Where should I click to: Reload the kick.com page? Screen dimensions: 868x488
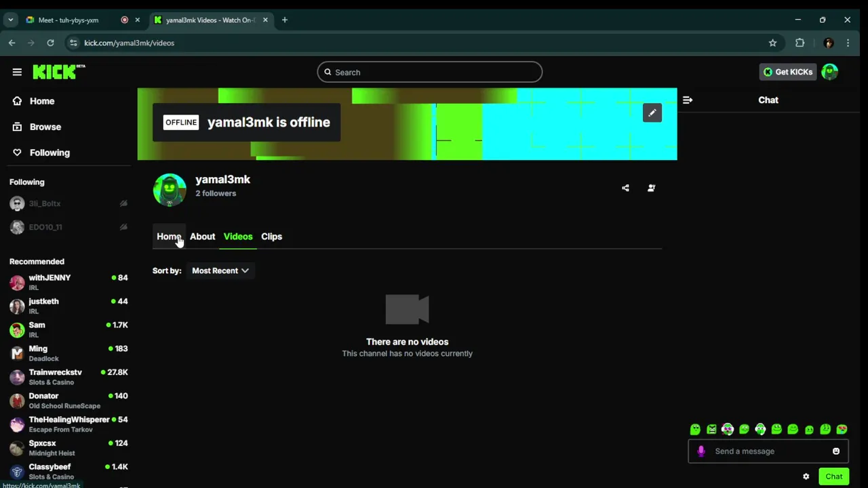click(x=50, y=43)
